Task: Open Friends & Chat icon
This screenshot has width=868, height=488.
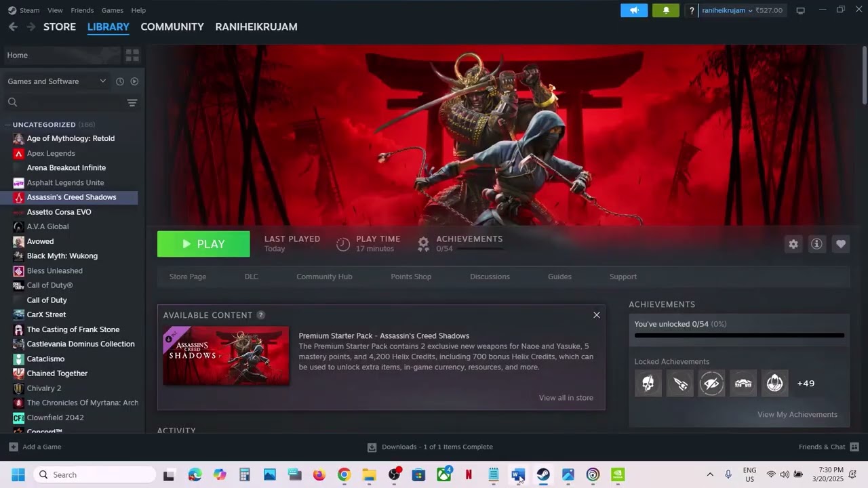Action: (854, 447)
